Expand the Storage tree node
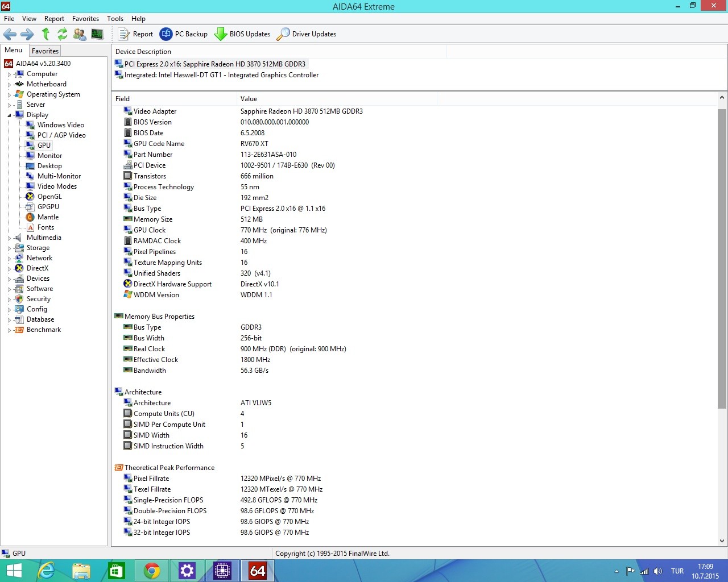This screenshot has width=728, height=582. pos(9,248)
